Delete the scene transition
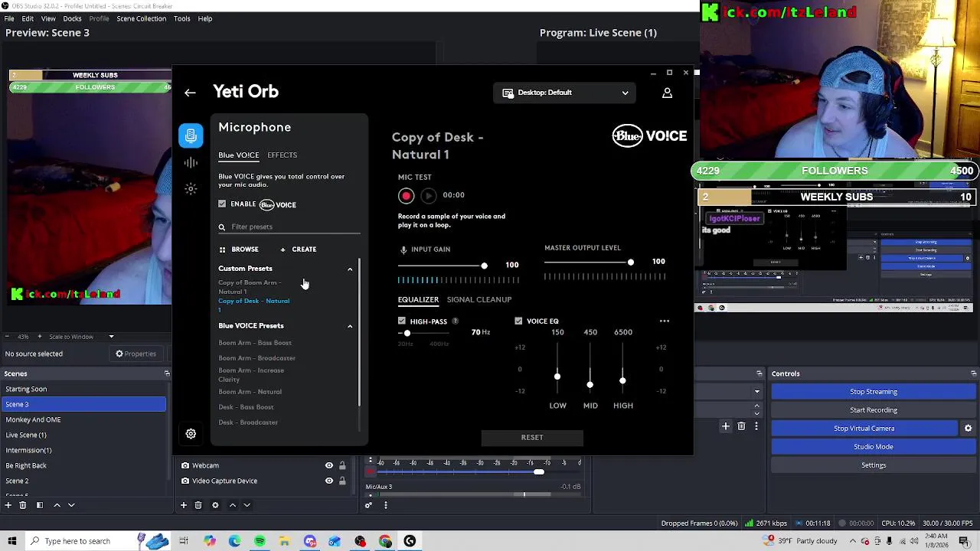Viewport: 980px width, 551px height. [x=741, y=426]
